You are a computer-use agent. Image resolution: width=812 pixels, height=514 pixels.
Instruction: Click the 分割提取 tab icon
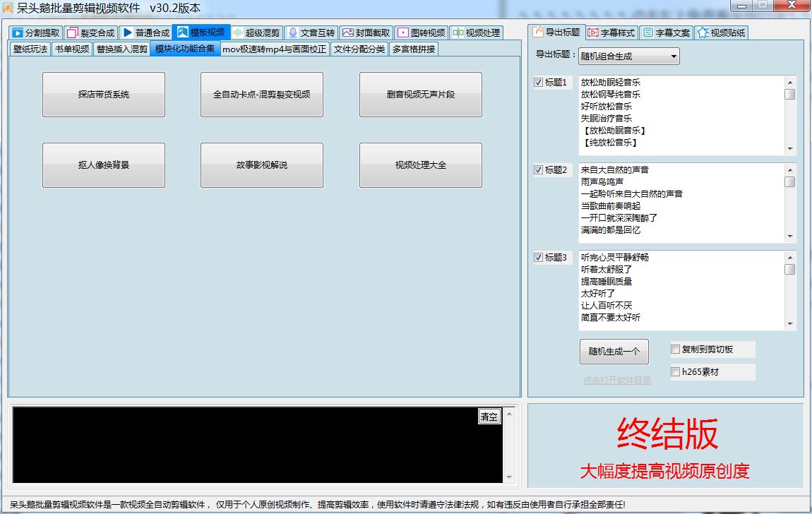click(x=18, y=32)
